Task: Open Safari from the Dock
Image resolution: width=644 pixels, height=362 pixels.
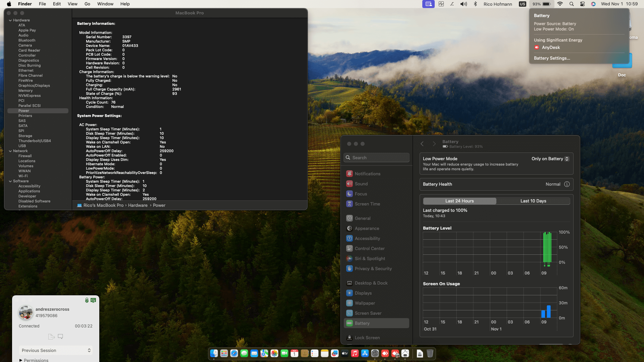Action: [234, 353]
